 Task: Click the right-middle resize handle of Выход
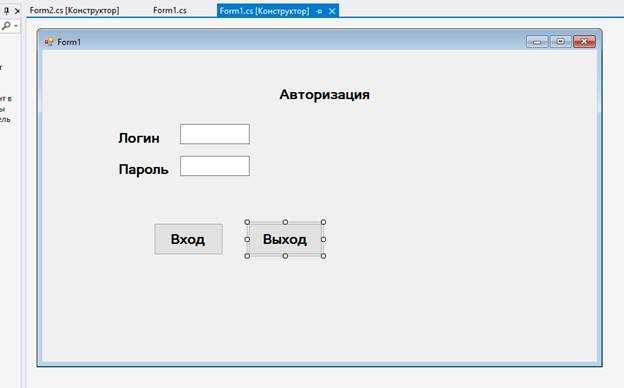(323, 239)
